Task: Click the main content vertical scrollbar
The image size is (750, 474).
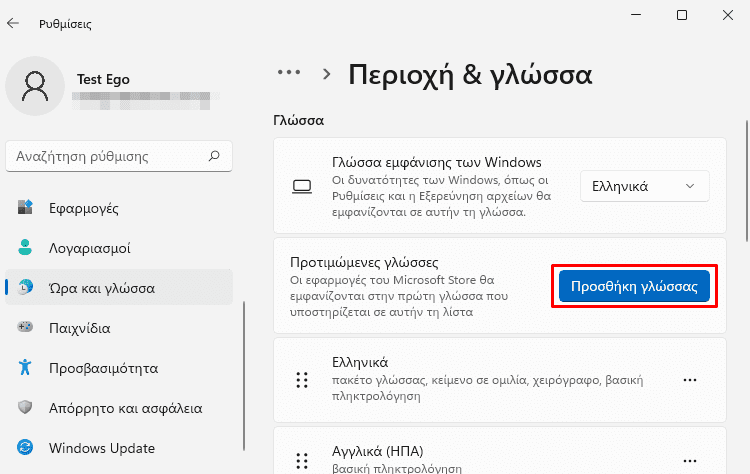Action: [x=746, y=181]
